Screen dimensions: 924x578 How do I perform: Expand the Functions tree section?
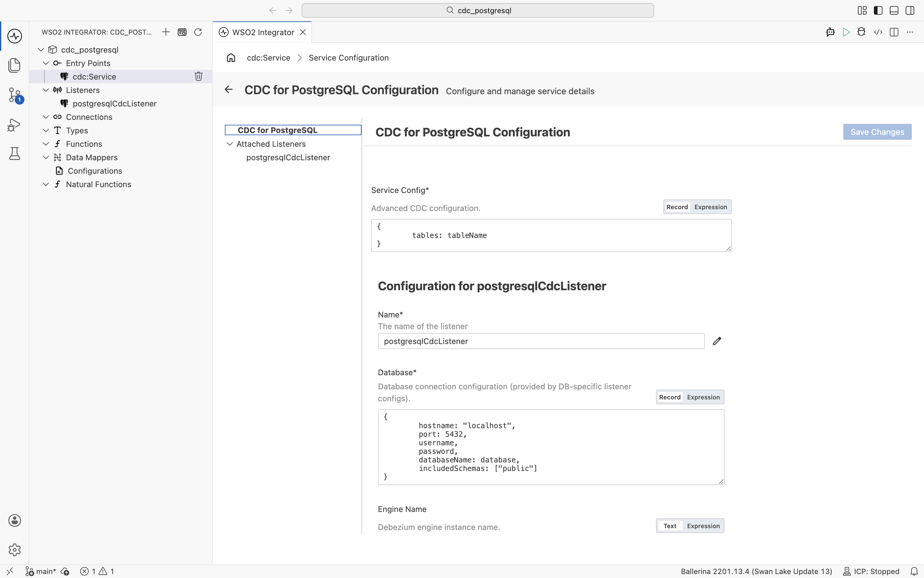[x=46, y=144]
